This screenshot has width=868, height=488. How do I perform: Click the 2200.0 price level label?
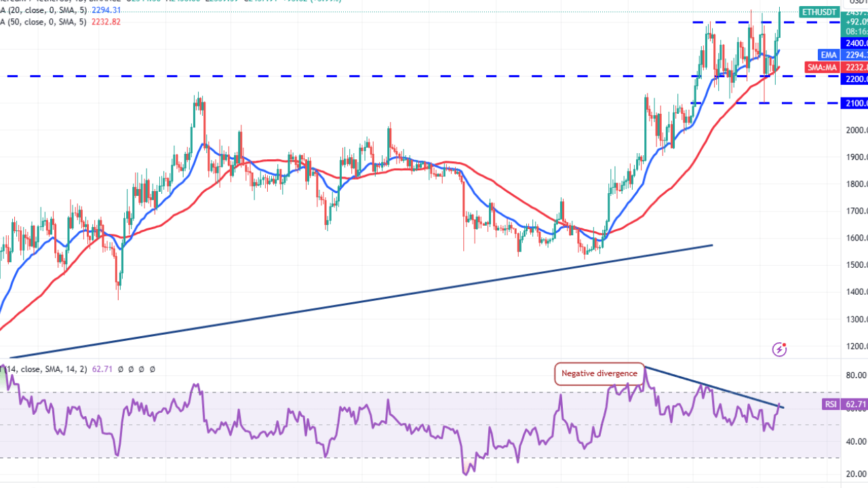[x=854, y=79]
